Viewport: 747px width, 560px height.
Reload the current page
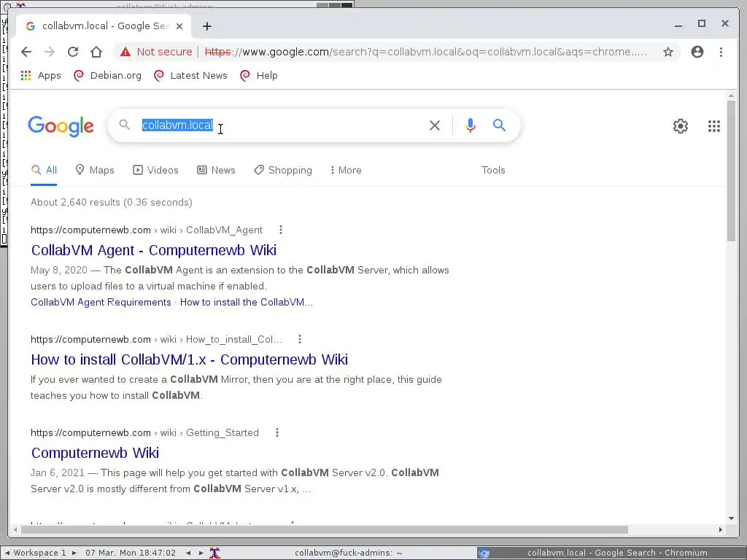tap(73, 52)
